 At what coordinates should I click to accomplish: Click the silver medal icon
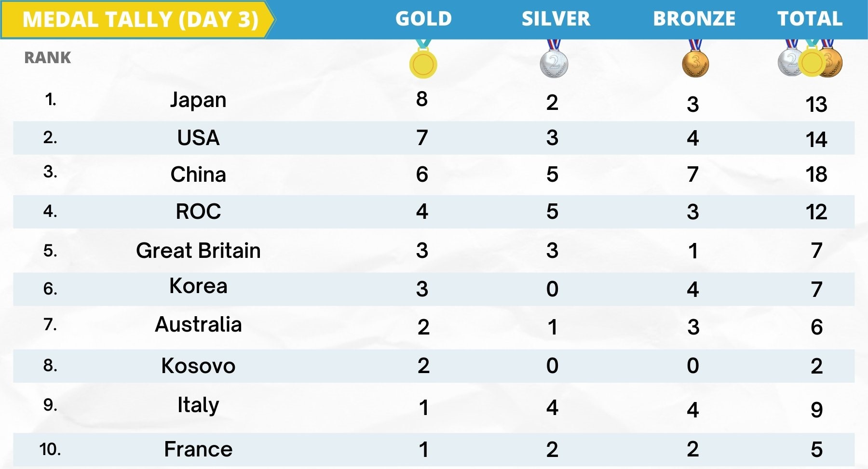554,63
